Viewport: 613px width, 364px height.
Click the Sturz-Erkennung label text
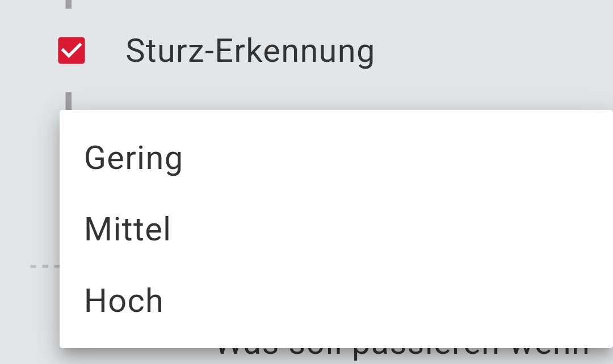[250, 50]
